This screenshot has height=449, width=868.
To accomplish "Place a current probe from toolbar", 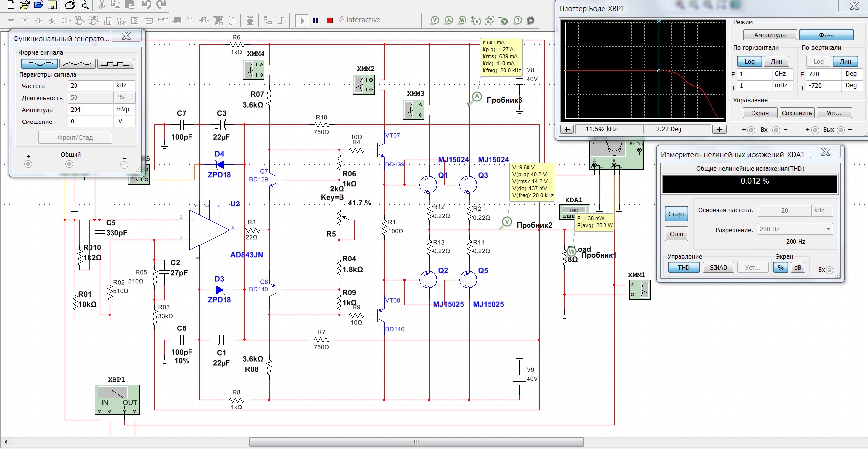I will coord(448,20).
